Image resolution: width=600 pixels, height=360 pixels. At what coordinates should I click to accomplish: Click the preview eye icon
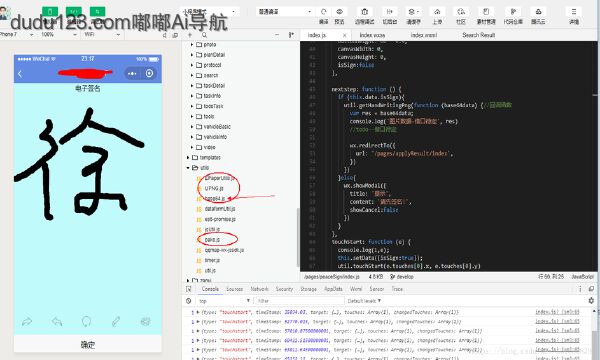pos(339,11)
